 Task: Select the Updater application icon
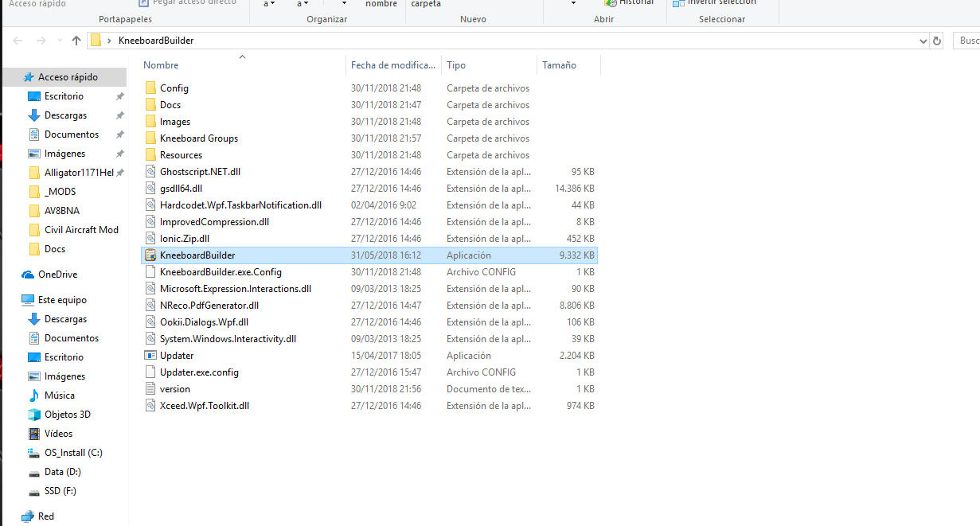point(151,356)
